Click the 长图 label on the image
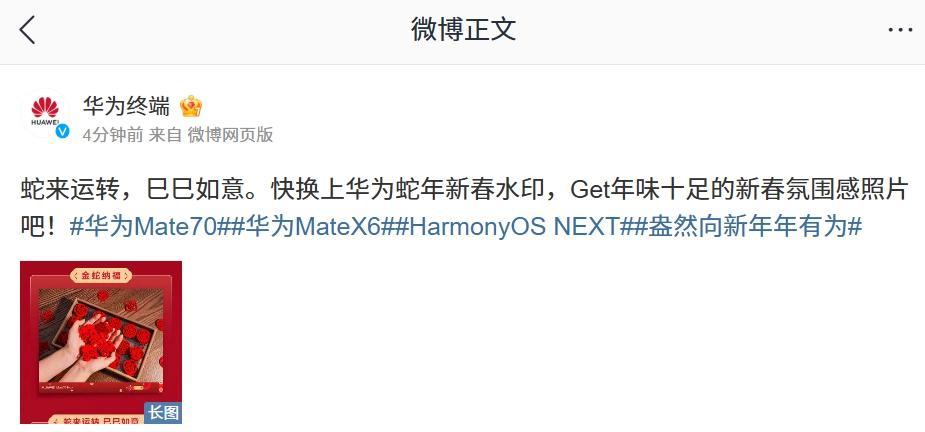This screenshot has height=432, width=925. tap(163, 413)
